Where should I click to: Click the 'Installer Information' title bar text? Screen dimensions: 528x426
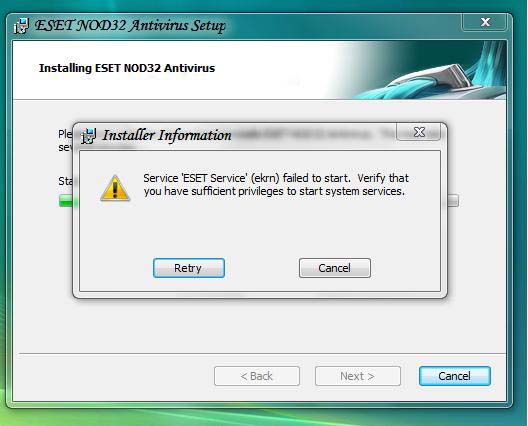(x=167, y=135)
